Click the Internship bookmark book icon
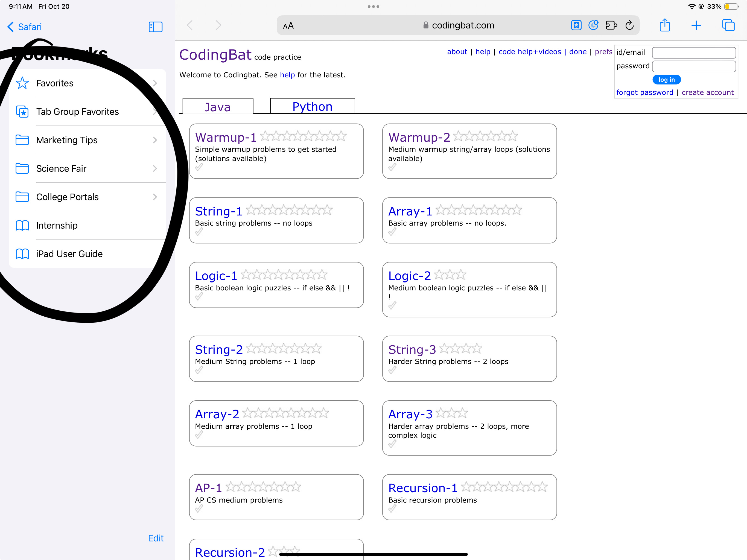The width and height of the screenshot is (747, 560). coord(22,225)
